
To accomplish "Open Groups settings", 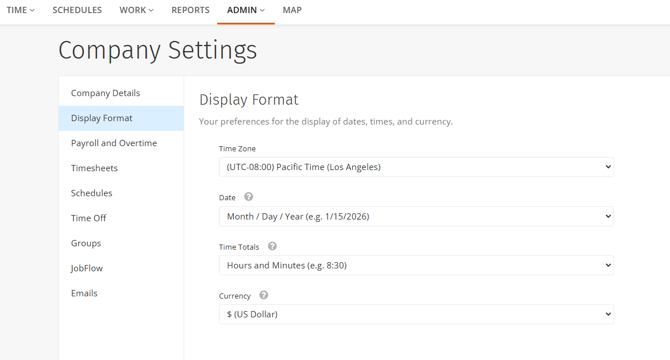I will coord(121,243).
